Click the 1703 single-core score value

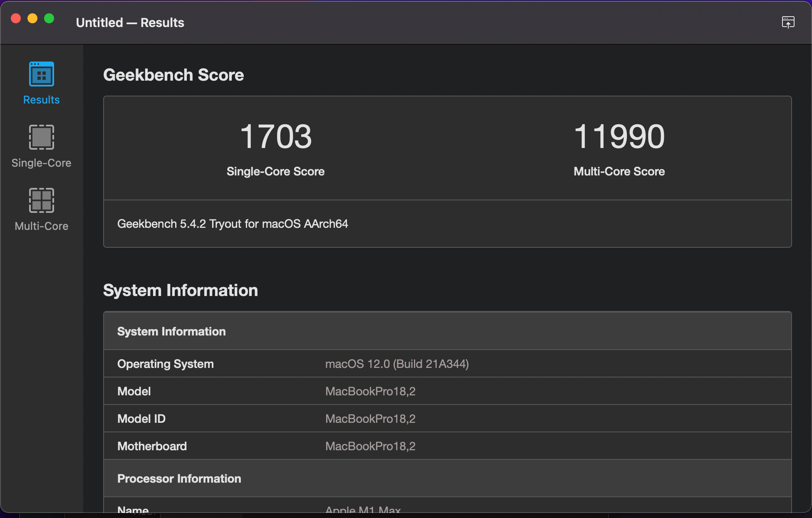tap(276, 136)
